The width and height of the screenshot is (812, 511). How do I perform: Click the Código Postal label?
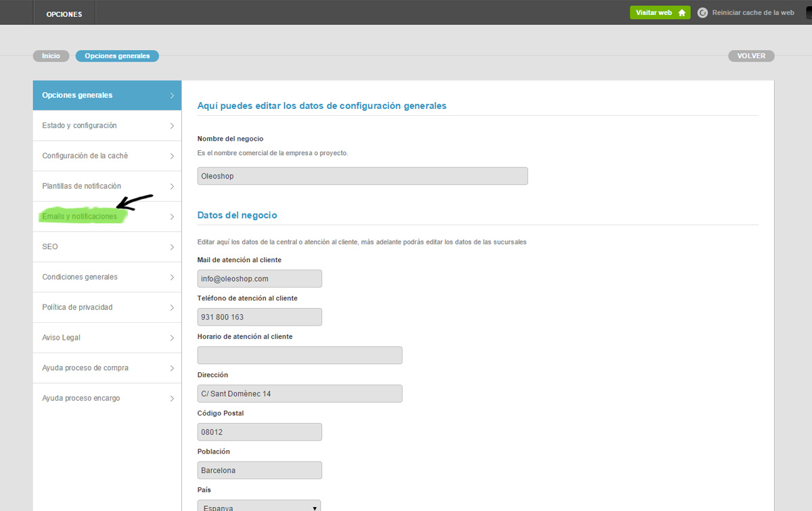pyautogui.click(x=221, y=413)
